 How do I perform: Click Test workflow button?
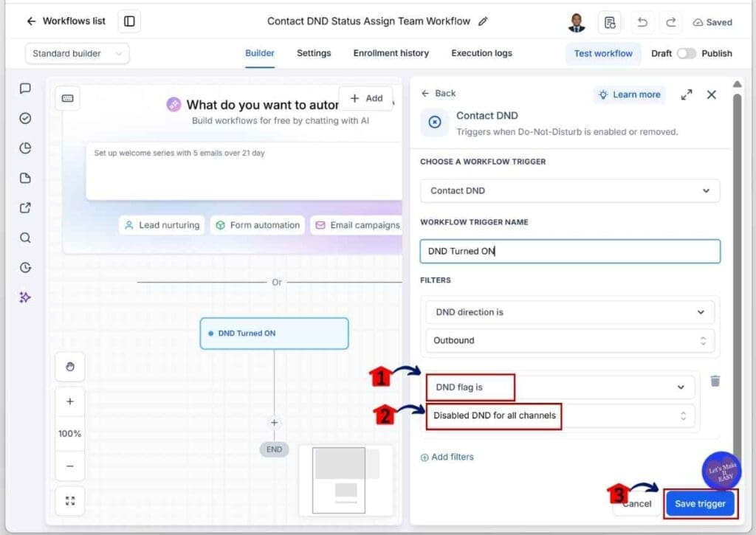[x=603, y=53]
